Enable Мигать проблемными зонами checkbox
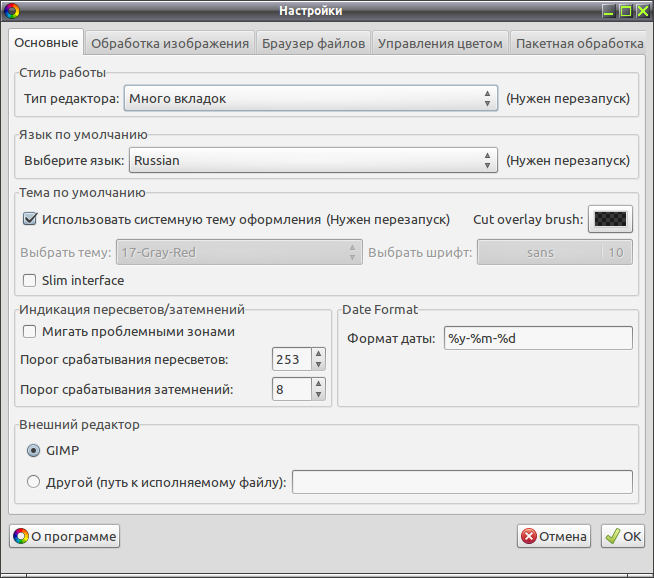 click(x=30, y=332)
